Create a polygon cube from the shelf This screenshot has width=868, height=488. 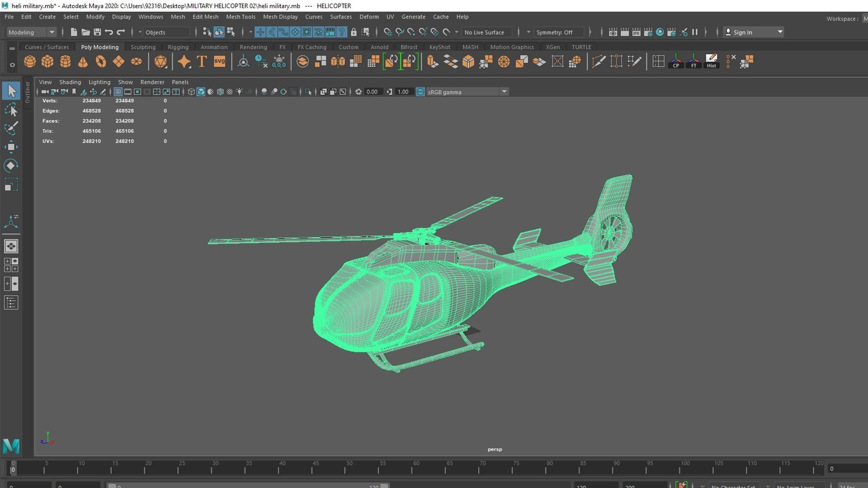click(x=47, y=61)
